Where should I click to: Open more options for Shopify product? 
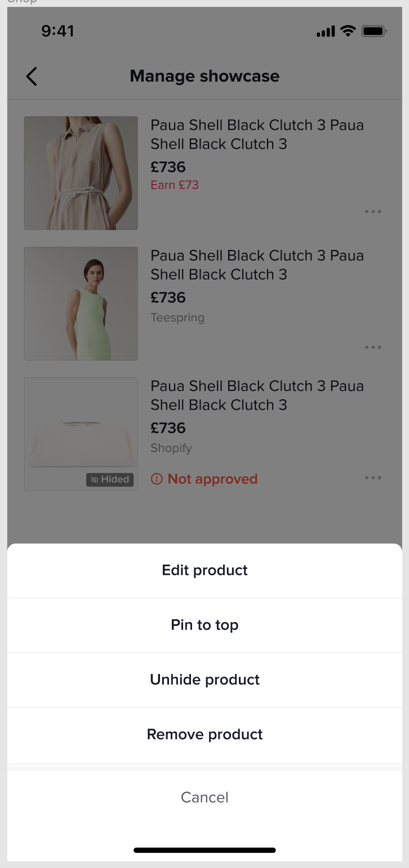click(x=373, y=478)
